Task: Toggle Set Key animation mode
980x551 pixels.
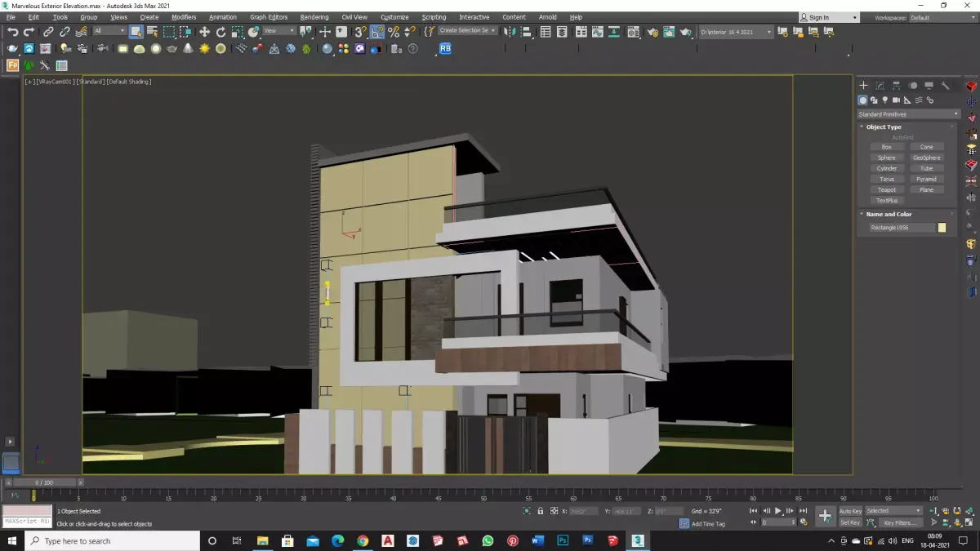Action: pyautogui.click(x=850, y=522)
